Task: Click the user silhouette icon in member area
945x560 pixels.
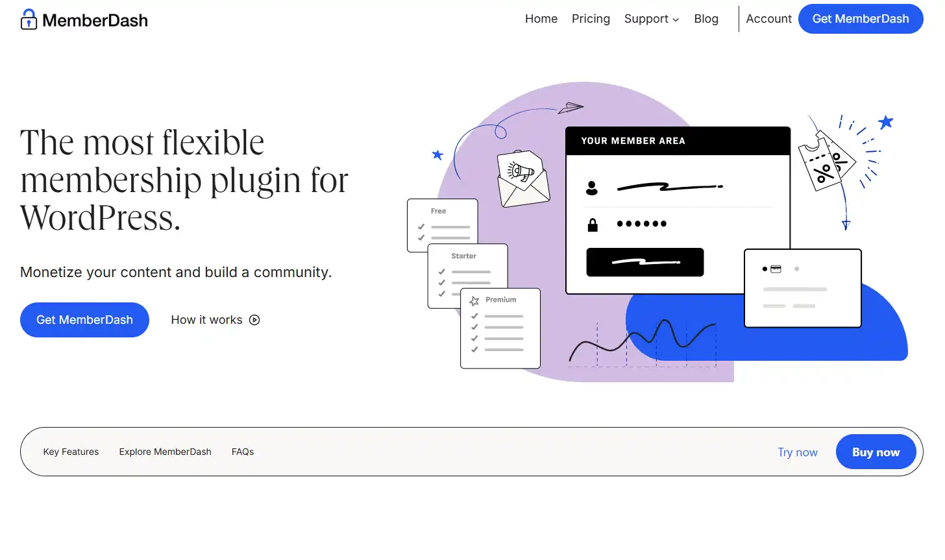Action: pos(591,188)
